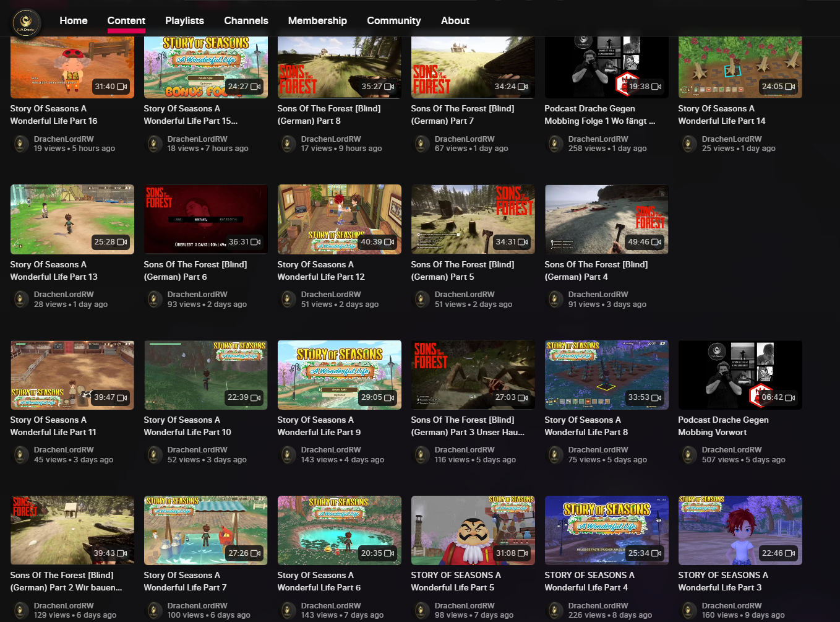840x622 pixels.
Task: Click channel avatar beside Wonderful Life Part 13
Action: (x=21, y=300)
